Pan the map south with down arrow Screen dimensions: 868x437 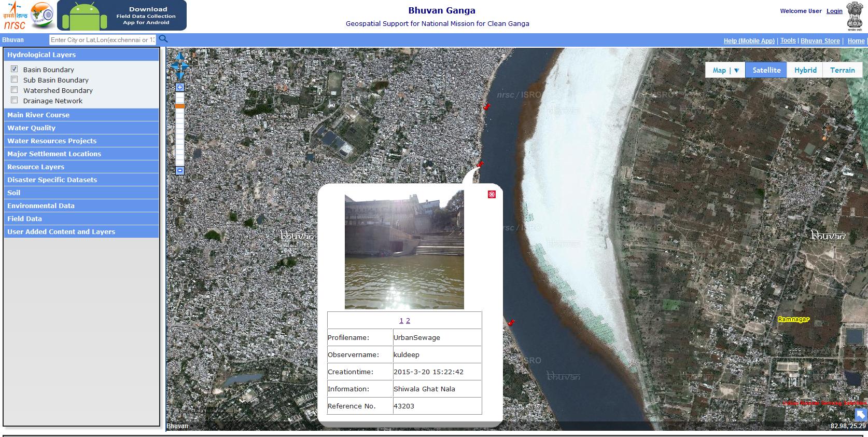click(180, 76)
